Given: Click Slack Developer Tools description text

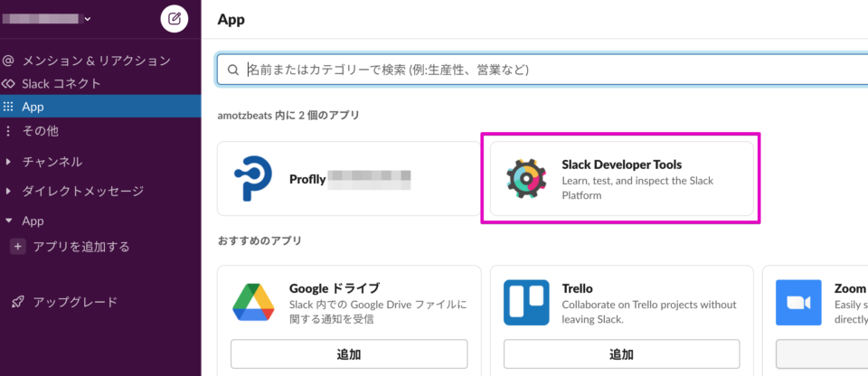Looking at the screenshot, I should point(637,188).
